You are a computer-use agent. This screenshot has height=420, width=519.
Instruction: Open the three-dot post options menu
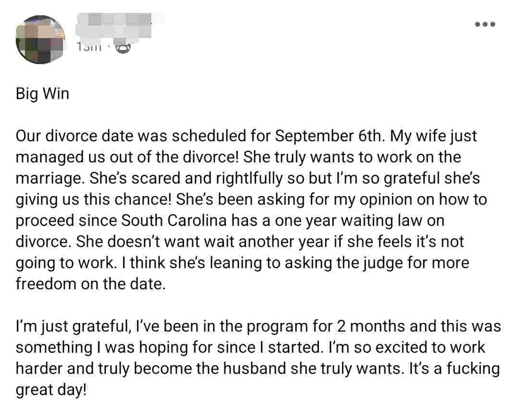pos(485,24)
